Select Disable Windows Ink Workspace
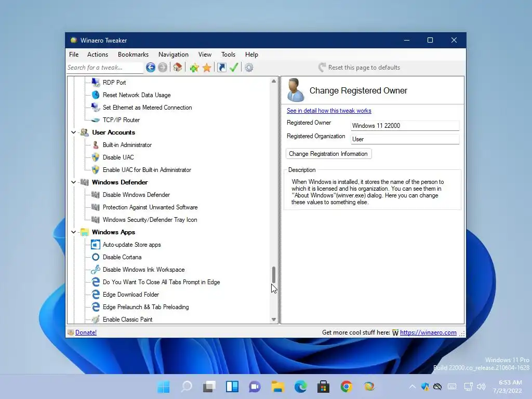This screenshot has width=532, height=399. pos(143,270)
